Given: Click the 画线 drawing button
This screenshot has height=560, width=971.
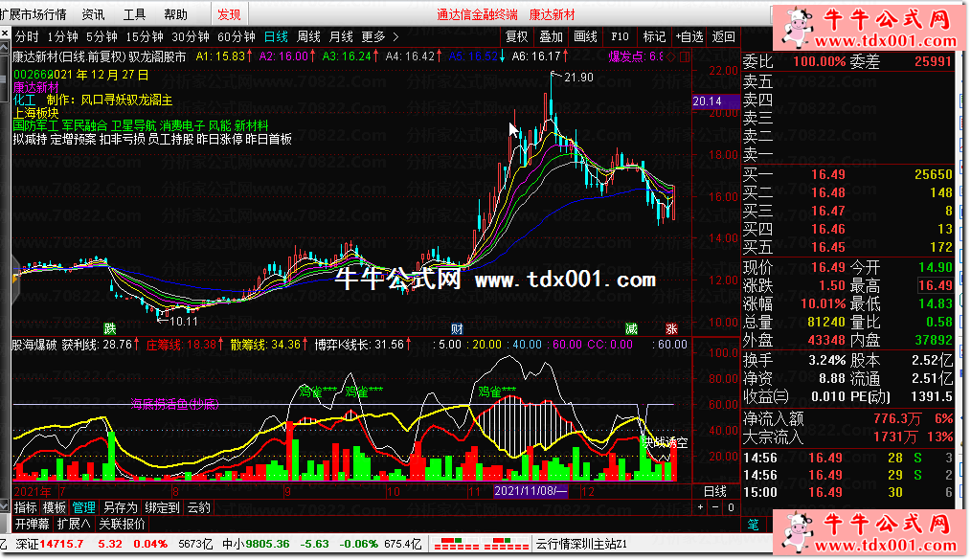Looking at the screenshot, I should click(585, 37).
